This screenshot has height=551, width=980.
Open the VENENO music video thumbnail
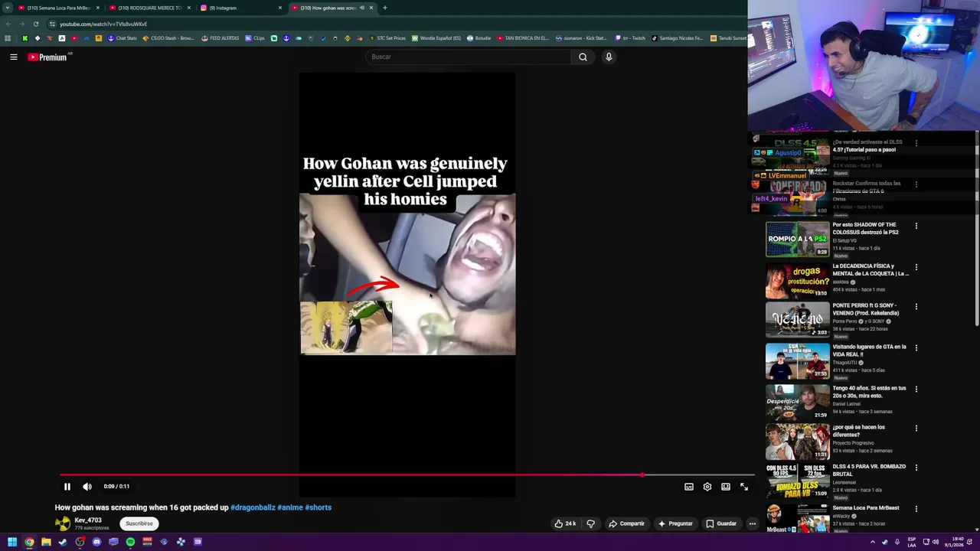point(797,320)
